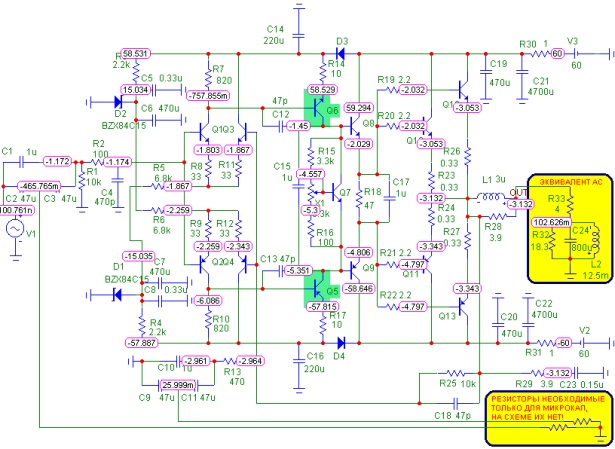
Task: Click the OUT node -3.132 label
Action: [520, 204]
